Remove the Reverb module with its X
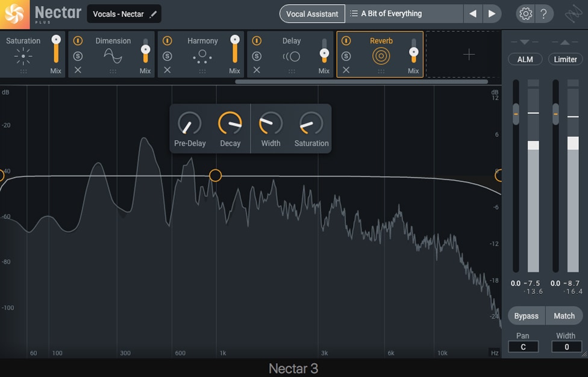The width and height of the screenshot is (588, 377). (346, 70)
